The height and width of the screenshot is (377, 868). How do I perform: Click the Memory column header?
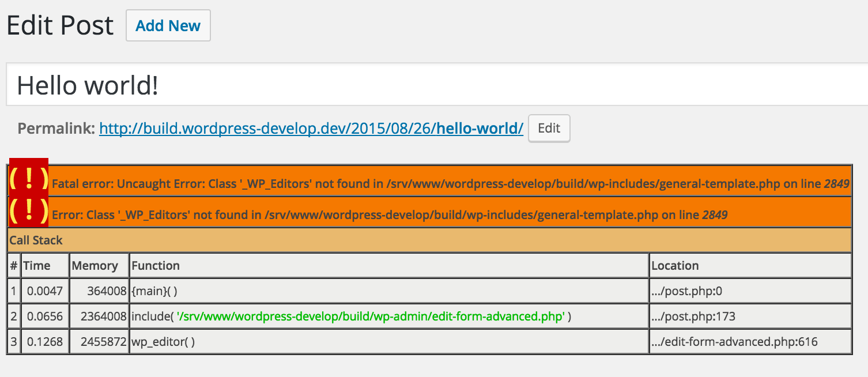pyautogui.click(x=95, y=266)
